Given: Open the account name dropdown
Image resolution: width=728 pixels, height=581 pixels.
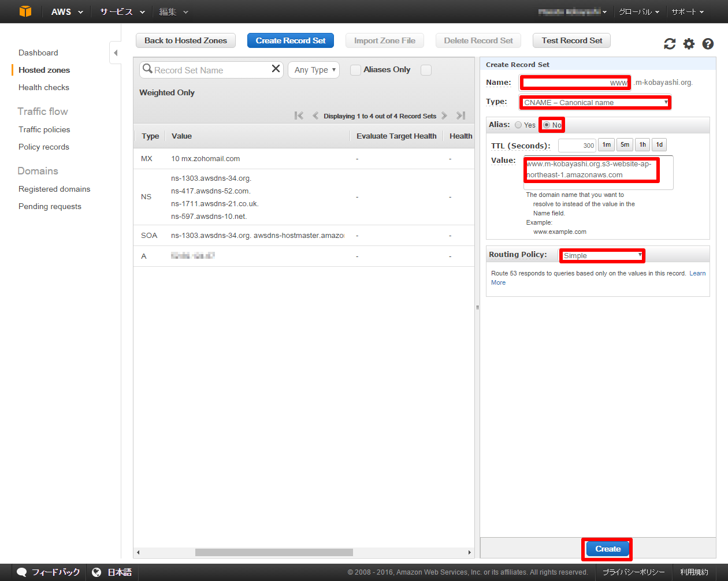Looking at the screenshot, I should pos(572,12).
